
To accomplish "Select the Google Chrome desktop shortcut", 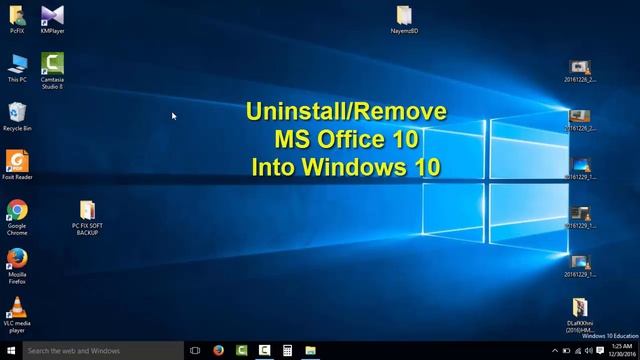I will click(x=17, y=218).
